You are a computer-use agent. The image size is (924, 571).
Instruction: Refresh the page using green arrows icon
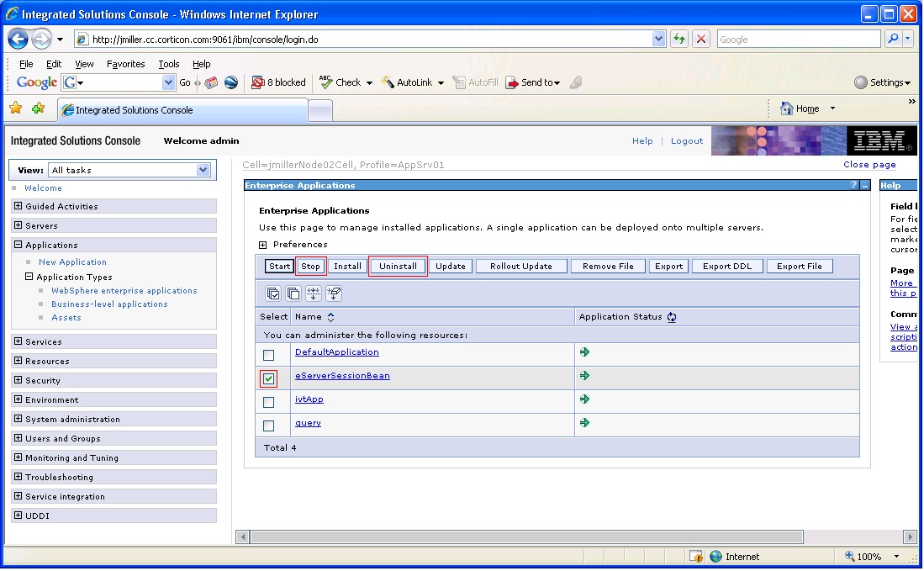pyautogui.click(x=679, y=40)
